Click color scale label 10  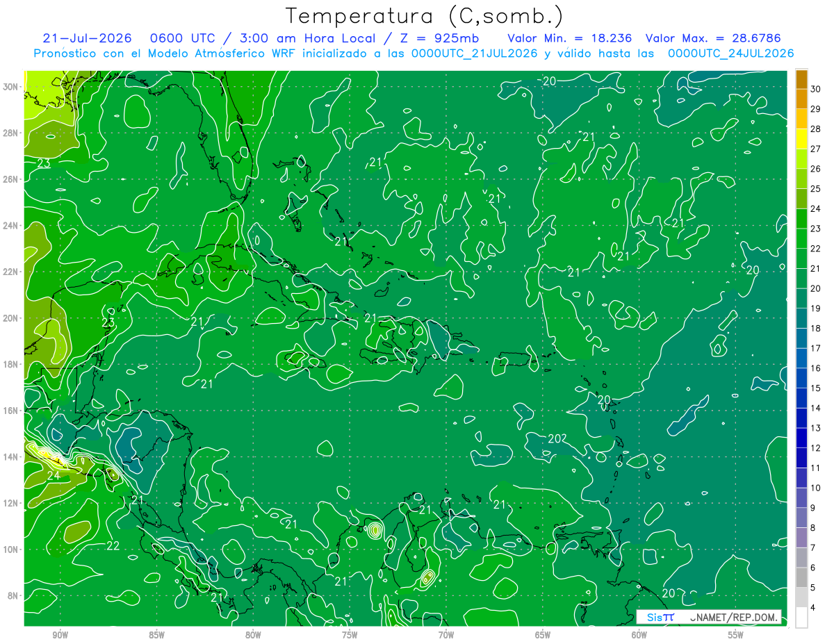tap(816, 488)
